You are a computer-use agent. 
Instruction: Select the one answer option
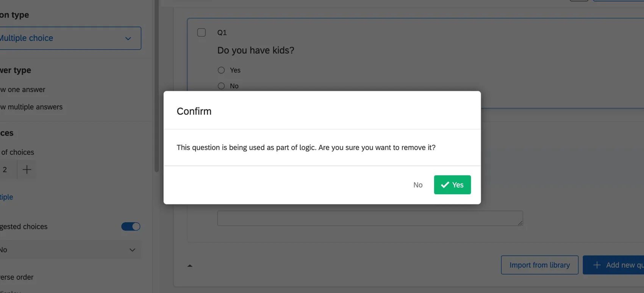tap(23, 89)
